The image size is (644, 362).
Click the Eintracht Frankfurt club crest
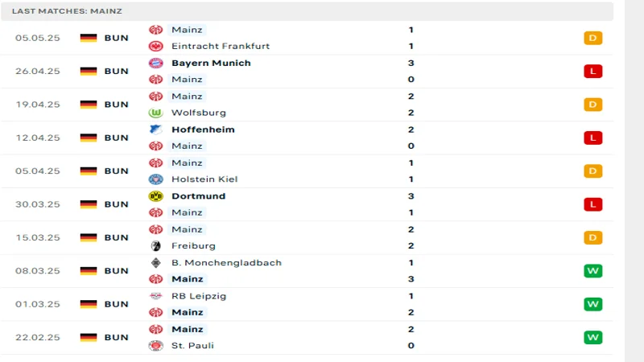click(156, 47)
